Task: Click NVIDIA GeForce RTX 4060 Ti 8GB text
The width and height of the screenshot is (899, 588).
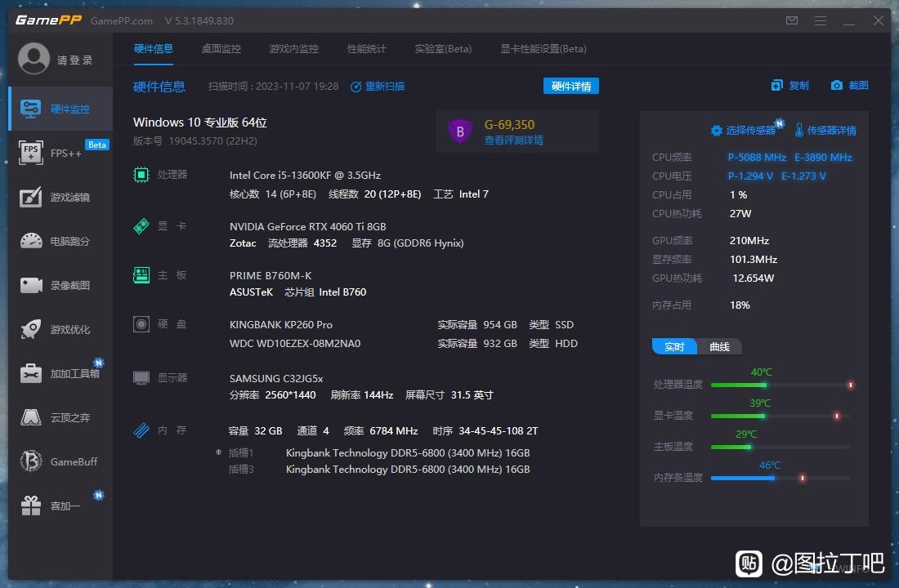Action: pyautogui.click(x=308, y=226)
